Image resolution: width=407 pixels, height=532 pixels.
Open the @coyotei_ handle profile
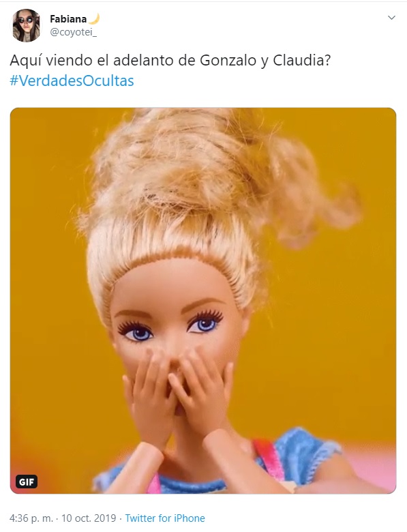[x=73, y=33]
